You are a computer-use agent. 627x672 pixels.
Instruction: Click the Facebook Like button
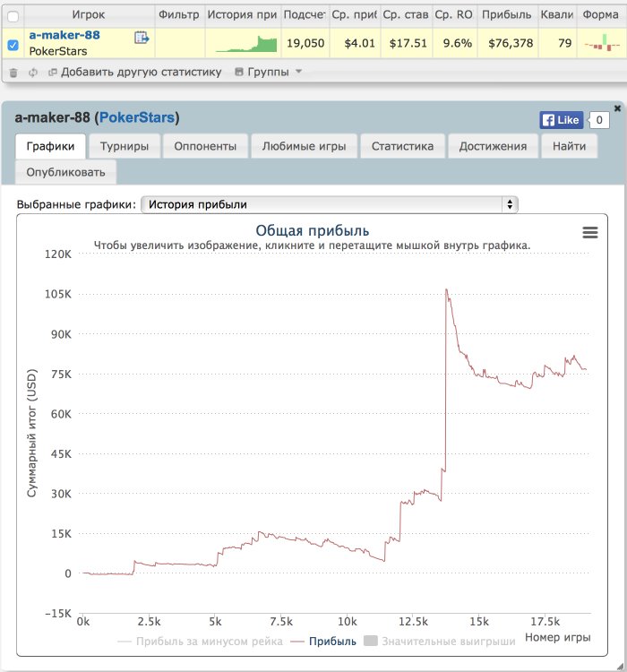pos(562,120)
